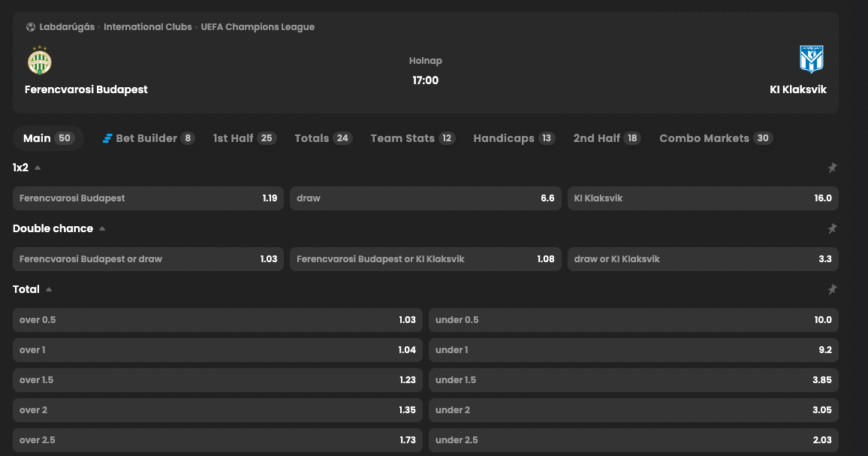Select draw or KI Klaksvik 3.3
The width and height of the screenshot is (868, 456).
coord(703,259)
